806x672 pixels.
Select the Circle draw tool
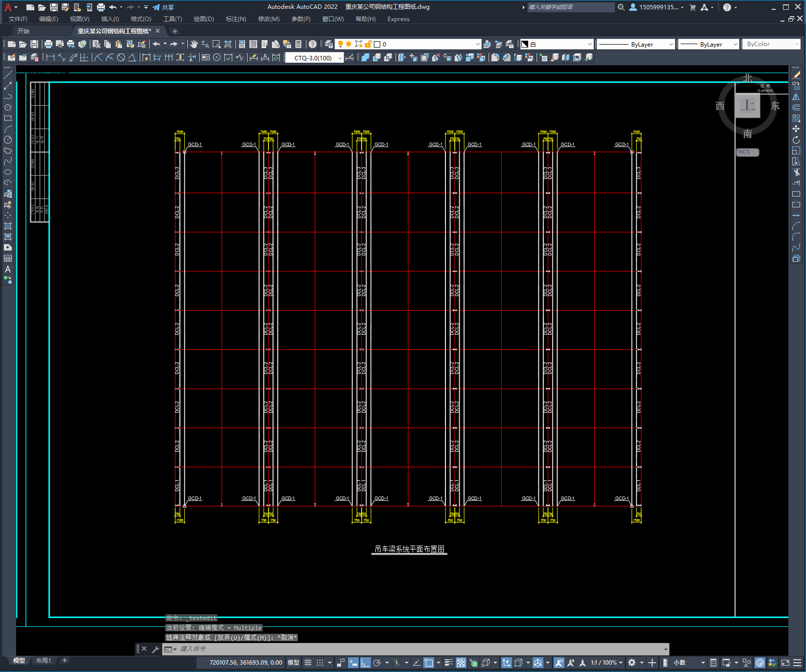8,140
